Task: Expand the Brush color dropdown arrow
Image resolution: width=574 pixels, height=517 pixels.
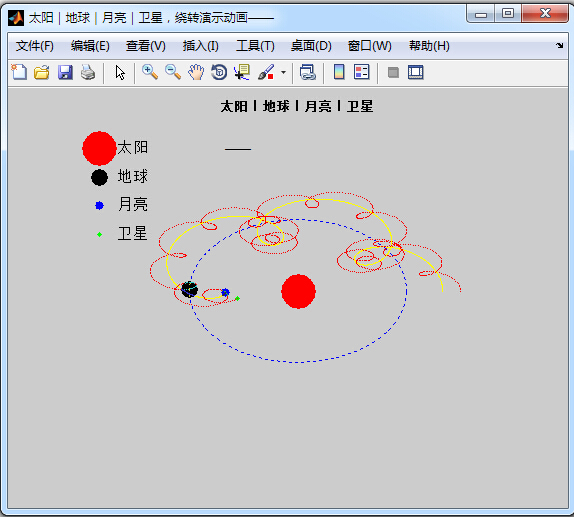Action: [x=283, y=72]
